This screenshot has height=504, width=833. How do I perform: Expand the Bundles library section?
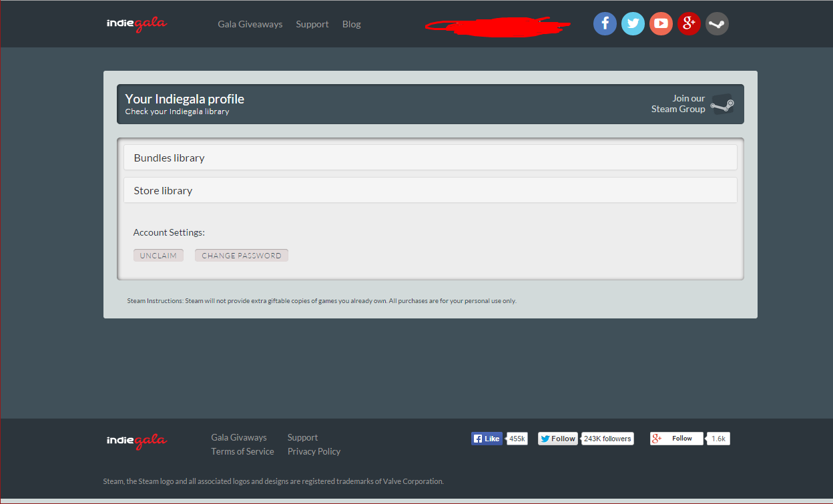430,158
